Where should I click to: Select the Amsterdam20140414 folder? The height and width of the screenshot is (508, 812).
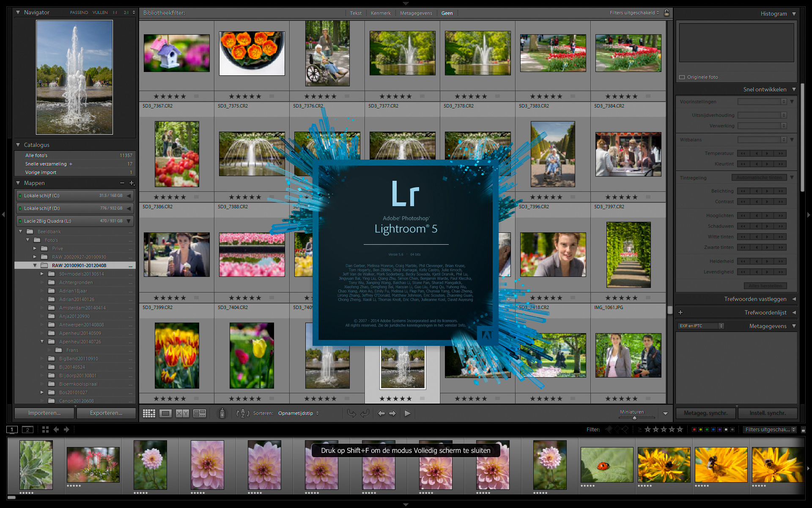click(x=82, y=308)
